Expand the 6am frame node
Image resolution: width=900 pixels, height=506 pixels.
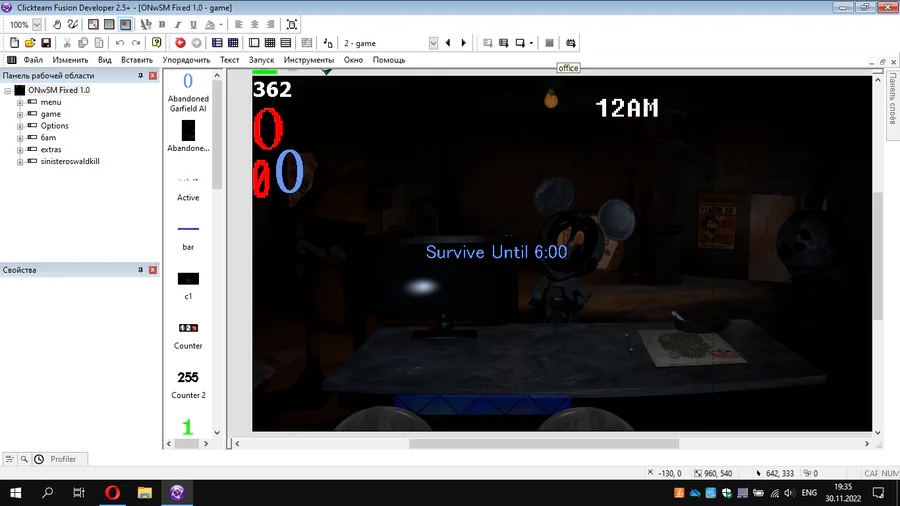pyautogui.click(x=20, y=138)
